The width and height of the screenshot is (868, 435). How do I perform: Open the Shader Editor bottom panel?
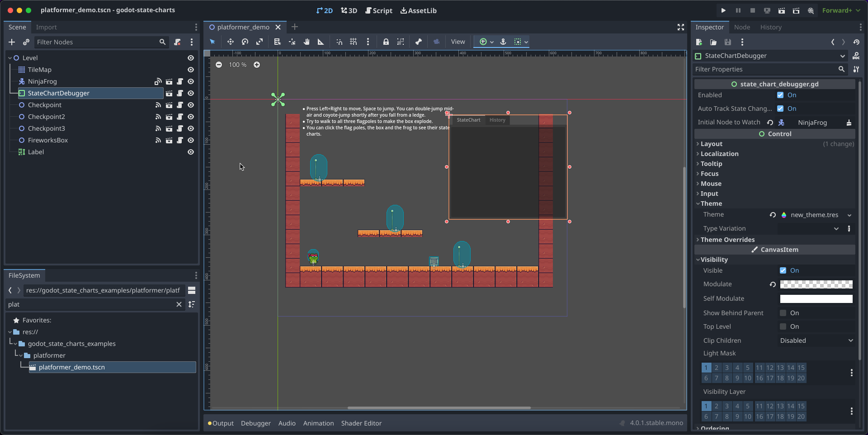pos(362,423)
